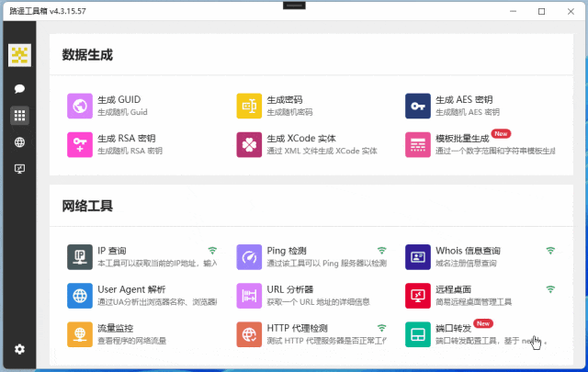Select the grid apps sidebar icon
The width and height of the screenshot is (588, 372).
pyautogui.click(x=19, y=116)
